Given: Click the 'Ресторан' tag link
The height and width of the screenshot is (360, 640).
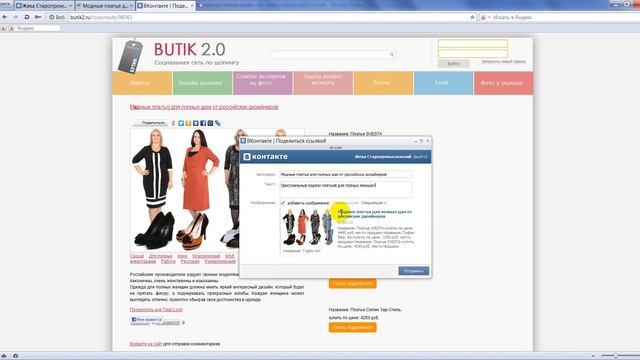Looking at the screenshot, I should 190,261.
